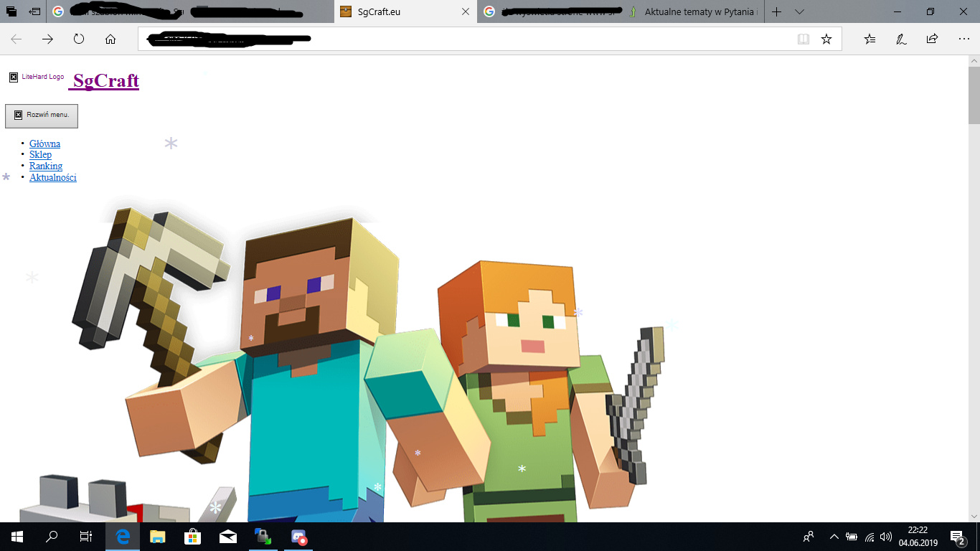Open a new tab with plus button

click(776, 11)
